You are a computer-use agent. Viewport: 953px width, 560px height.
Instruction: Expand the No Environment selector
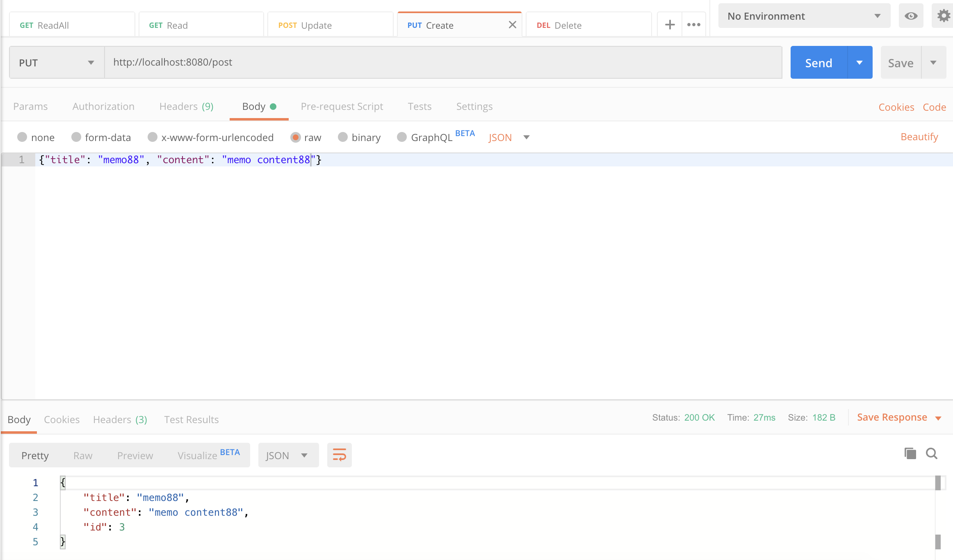click(x=804, y=16)
